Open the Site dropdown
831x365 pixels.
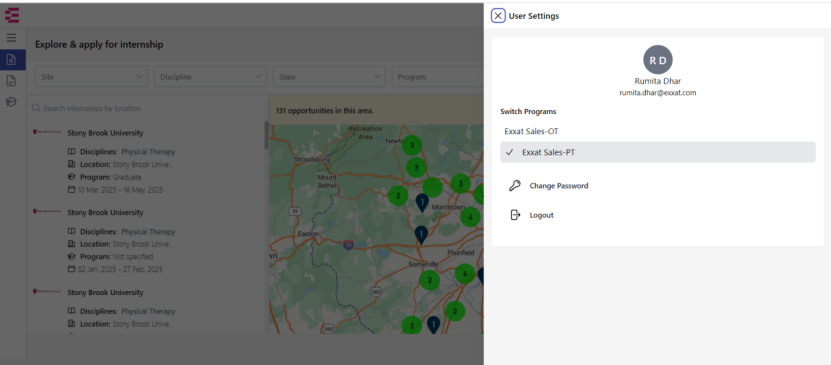click(x=91, y=77)
